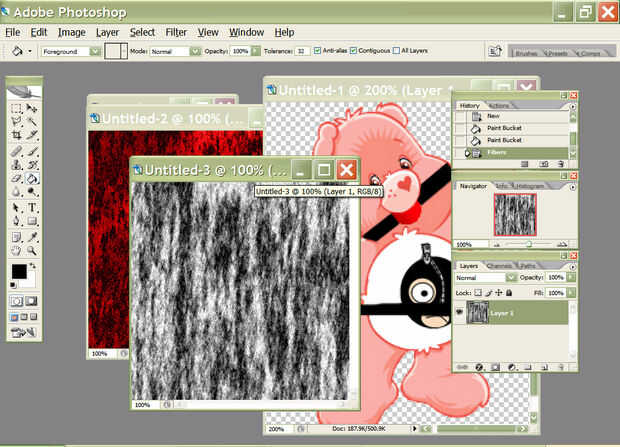The image size is (620, 447).
Task: Click the foreground color swatch
Action: coord(19,271)
